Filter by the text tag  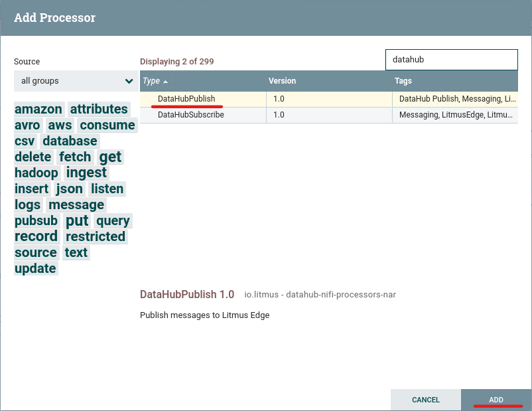click(x=76, y=252)
